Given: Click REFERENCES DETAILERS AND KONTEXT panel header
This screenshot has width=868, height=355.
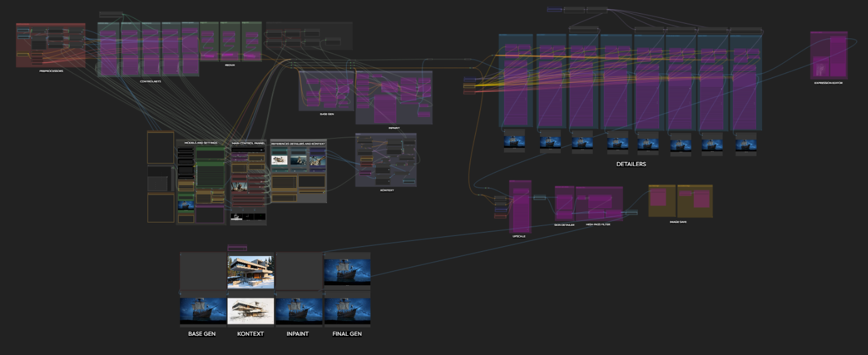Looking at the screenshot, I should [298, 144].
